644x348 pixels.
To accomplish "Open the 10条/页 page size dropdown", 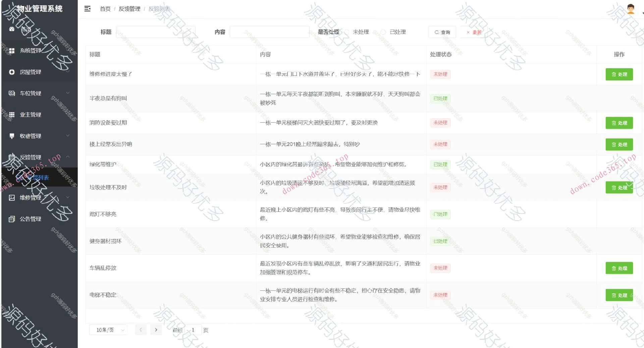I will point(108,330).
